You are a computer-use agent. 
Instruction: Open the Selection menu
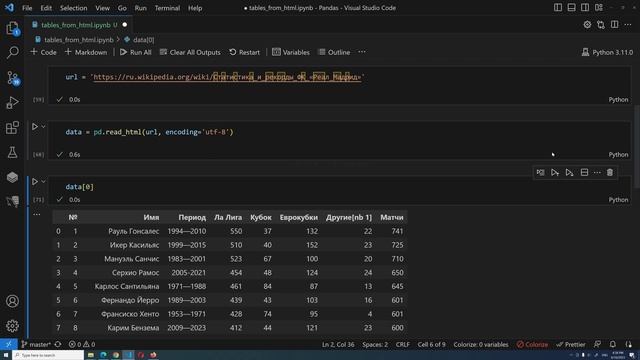pos(73,8)
